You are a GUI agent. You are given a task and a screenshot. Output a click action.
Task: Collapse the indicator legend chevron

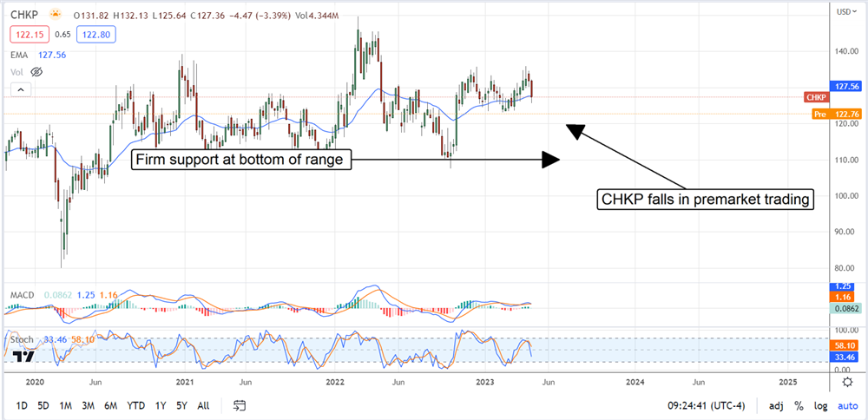[21, 89]
